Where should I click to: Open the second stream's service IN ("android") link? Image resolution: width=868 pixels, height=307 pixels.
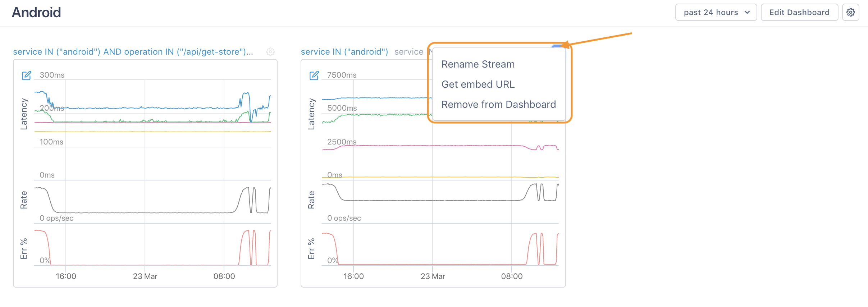tap(344, 52)
